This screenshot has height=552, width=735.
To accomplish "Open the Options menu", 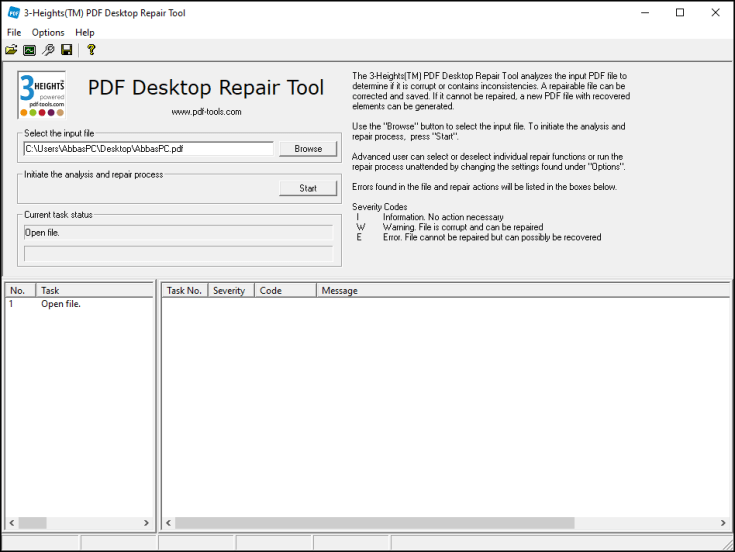I will point(48,33).
